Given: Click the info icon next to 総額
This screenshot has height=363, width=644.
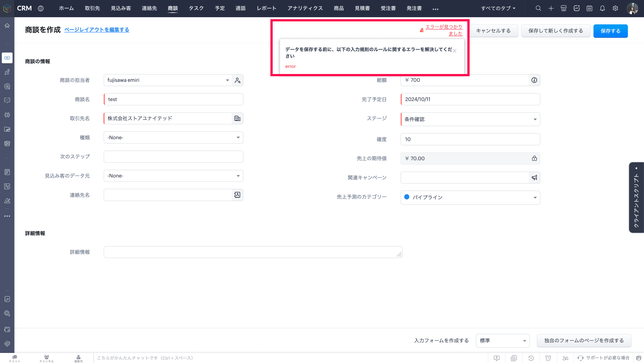Looking at the screenshot, I should click(534, 80).
